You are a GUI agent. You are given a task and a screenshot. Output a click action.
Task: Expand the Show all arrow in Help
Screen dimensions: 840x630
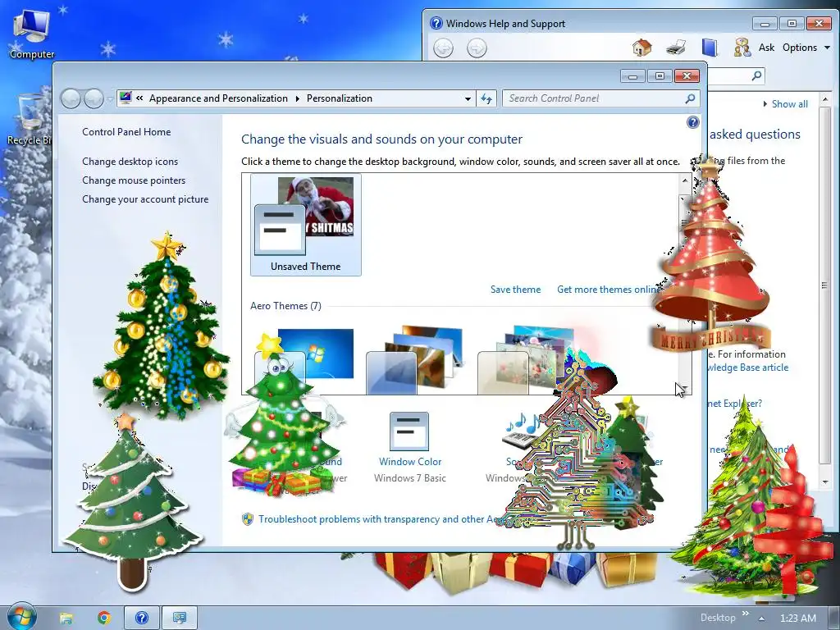(765, 104)
